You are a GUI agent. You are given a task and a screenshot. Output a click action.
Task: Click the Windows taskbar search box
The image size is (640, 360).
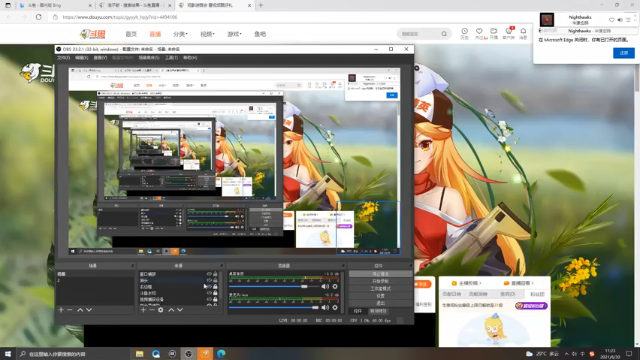point(73,354)
